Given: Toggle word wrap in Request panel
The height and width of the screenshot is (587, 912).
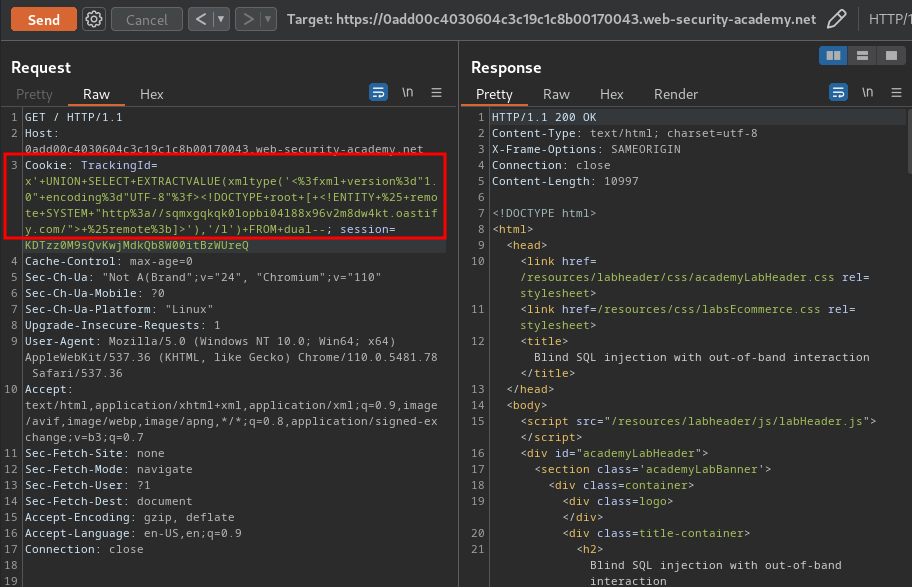Looking at the screenshot, I should [378, 92].
